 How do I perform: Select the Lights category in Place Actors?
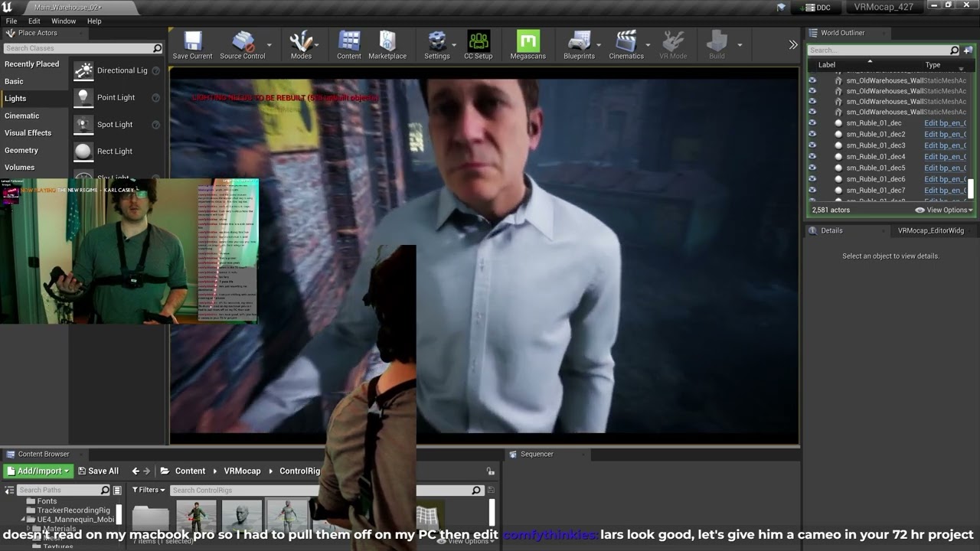pos(15,98)
